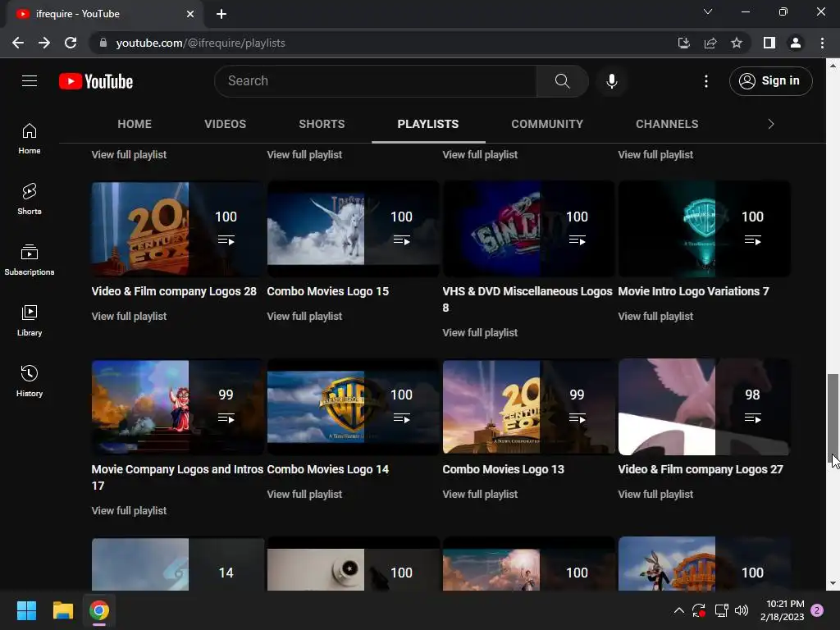The image size is (840, 630).
Task: Open File Explorer from the taskbar
Action: coord(62,610)
